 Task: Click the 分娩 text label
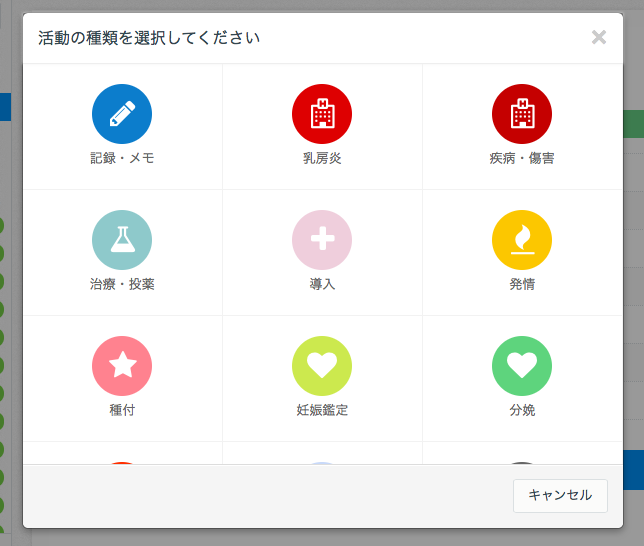click(x=522, y=410)
